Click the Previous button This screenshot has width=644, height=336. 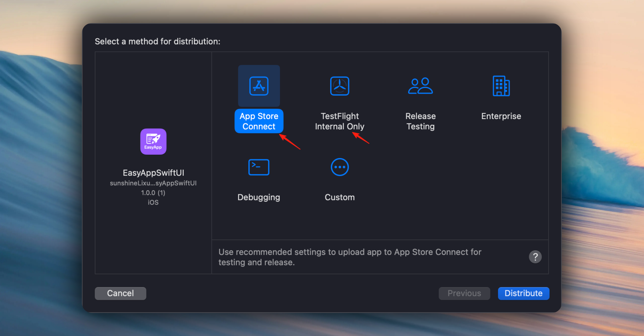click(x=464, y=293)
